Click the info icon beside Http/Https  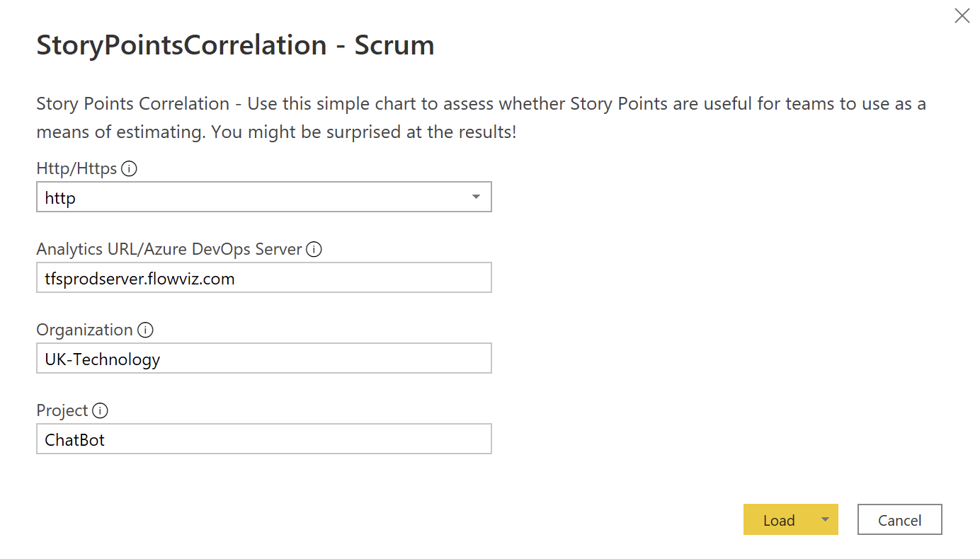click(129, 169)
